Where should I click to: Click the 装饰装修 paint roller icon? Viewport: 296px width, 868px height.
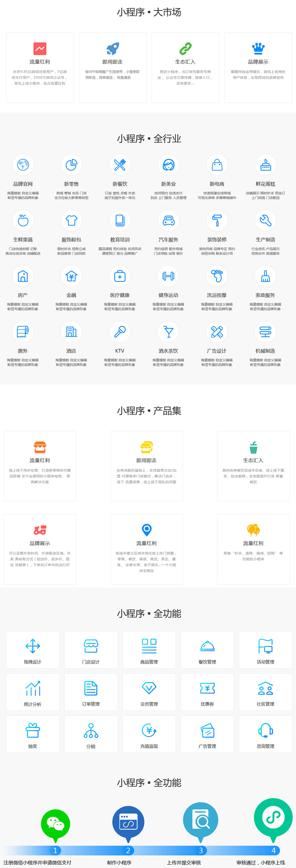(217, 220)
